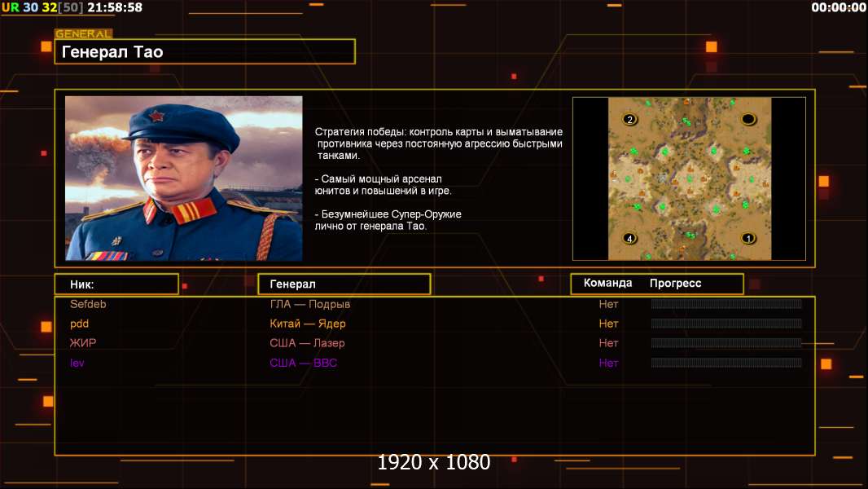Click the UR indicator in status overlay
The width and height of the screenshot is (868, 489).
tap(10, 8)
